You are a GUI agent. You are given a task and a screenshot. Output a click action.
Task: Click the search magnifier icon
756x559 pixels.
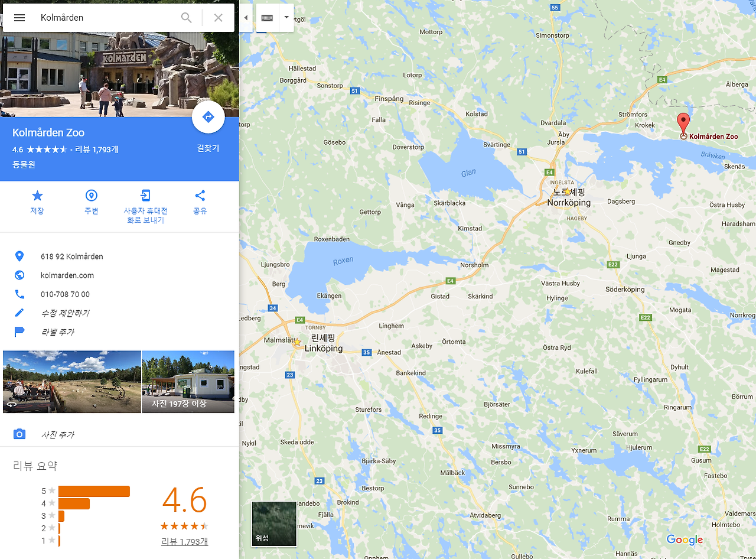coord(187,18)
